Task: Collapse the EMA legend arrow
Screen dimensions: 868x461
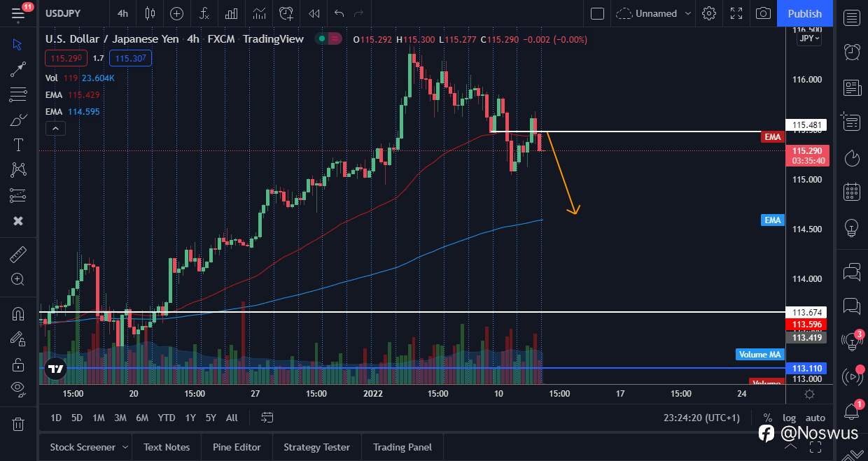Action: [x=55, y=128]
